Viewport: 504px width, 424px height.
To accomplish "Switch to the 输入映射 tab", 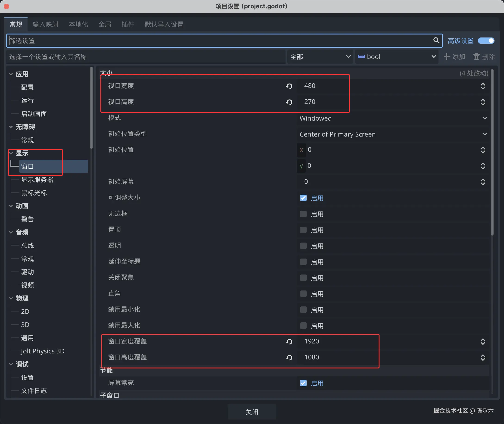I will (x=45, y=24).
